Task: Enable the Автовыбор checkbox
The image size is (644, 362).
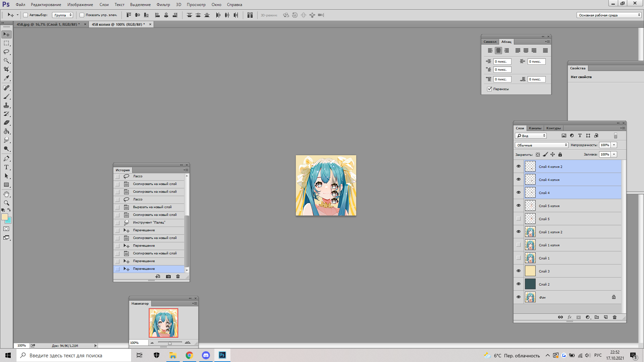Action: pos(25,15)
